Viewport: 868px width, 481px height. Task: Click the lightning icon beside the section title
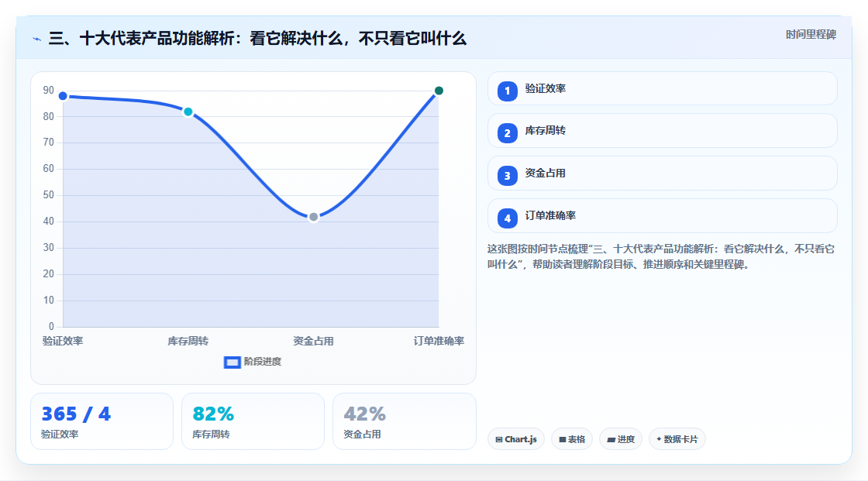[37, 39]
